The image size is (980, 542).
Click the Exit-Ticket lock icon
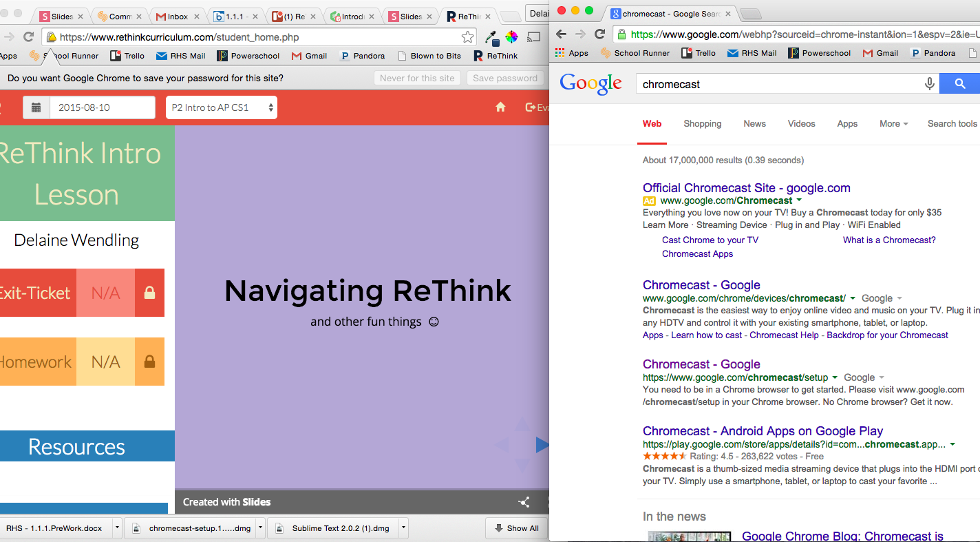149,293
